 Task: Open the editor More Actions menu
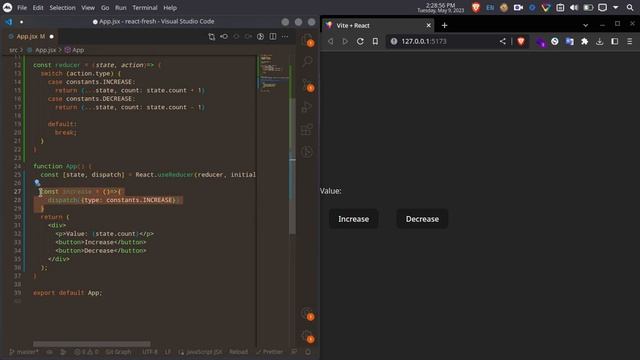click(x=285, y=36)
